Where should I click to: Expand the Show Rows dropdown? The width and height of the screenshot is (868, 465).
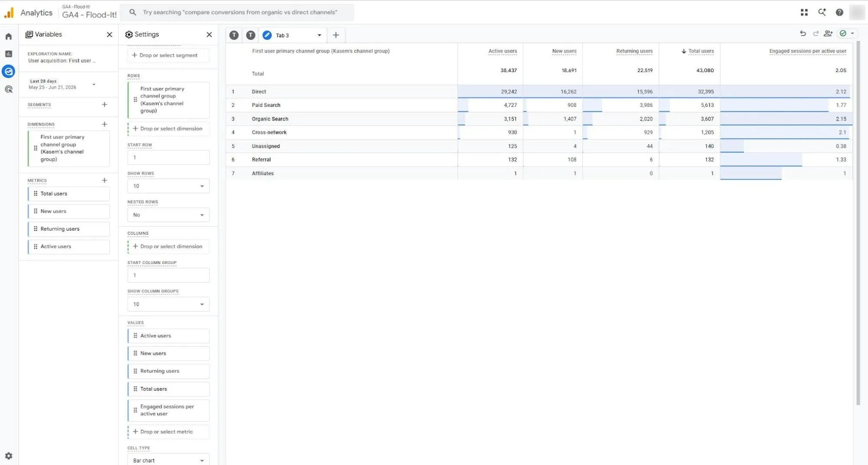tap(168, 186)
